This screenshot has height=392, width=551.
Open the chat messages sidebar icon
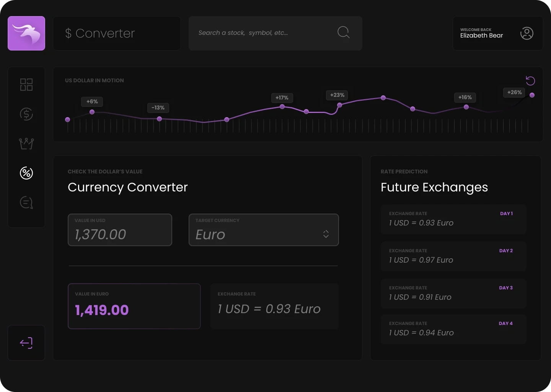(x=26, y=203)
